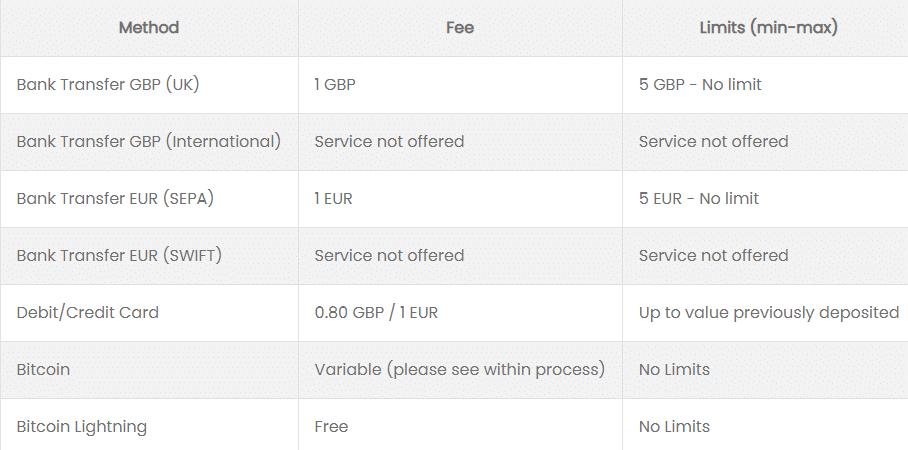Click the Limits (min-max) column header
Viewport: 908px width, 450px height.
768,28
